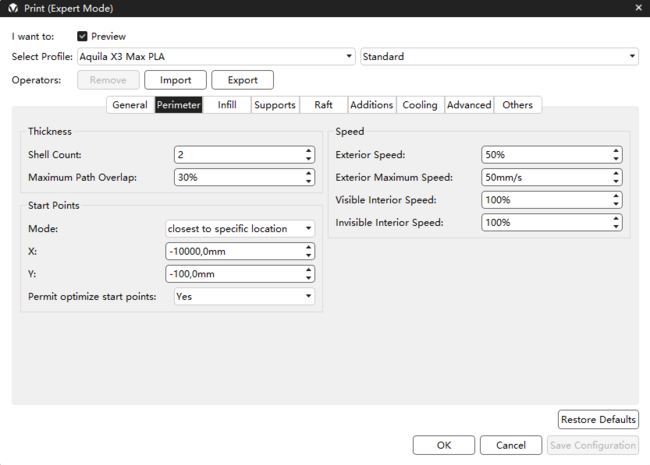The width and height of the screenshot is (650, 465).
Task: Increase Shell Count with up arrow
Action: 308,151
